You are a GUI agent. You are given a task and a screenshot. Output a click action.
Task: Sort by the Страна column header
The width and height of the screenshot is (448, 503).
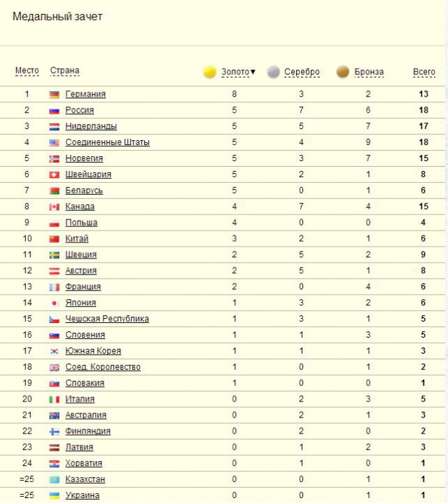pos(64,71)
